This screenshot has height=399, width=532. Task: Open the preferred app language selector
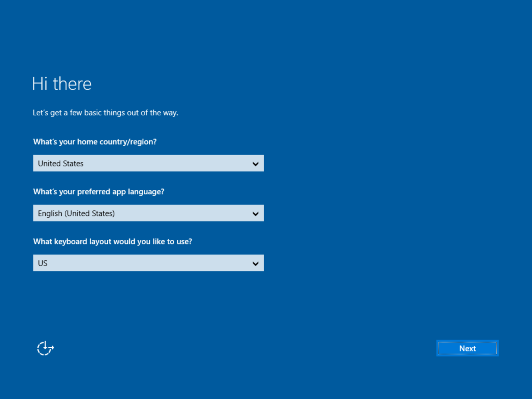coord(148,213)
